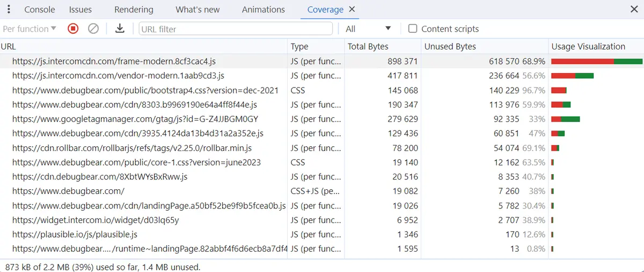Select the googletagmanager gtag/js row
The height and width of the screenshot is (272, 644).
click(322, 119)
